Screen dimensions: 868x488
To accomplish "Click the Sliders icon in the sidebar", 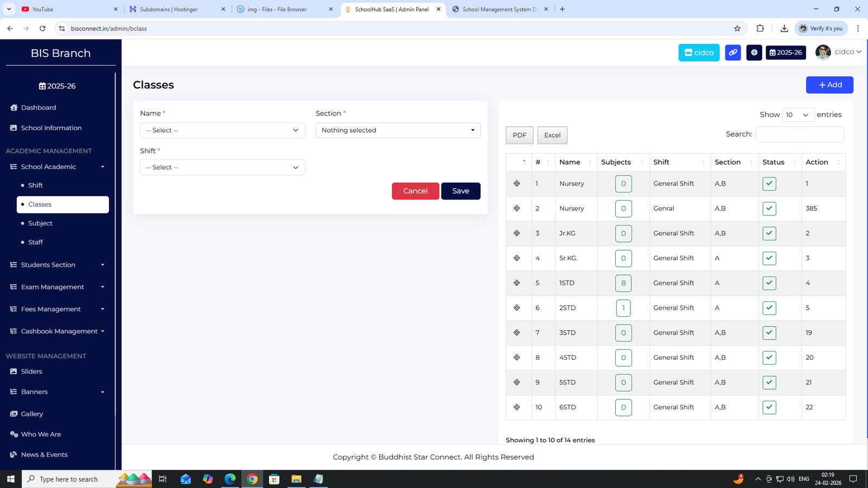I will [x=14, y=371].
